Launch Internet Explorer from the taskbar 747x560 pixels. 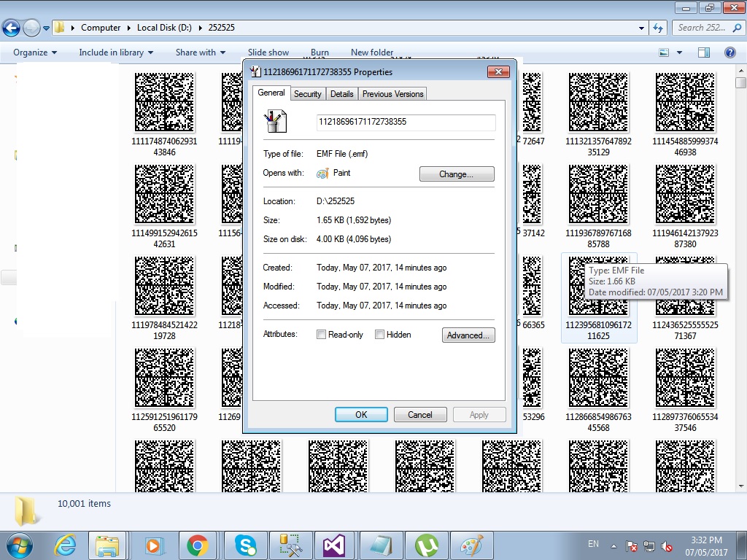click(x=66, y=545)
